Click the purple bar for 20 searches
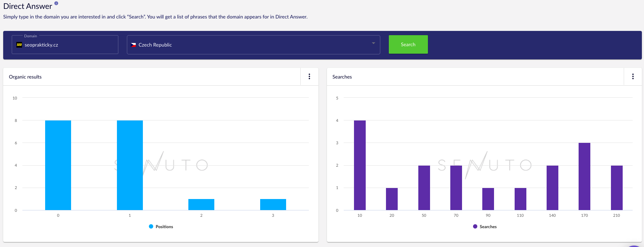644x247 pixels. coord(392,199)
